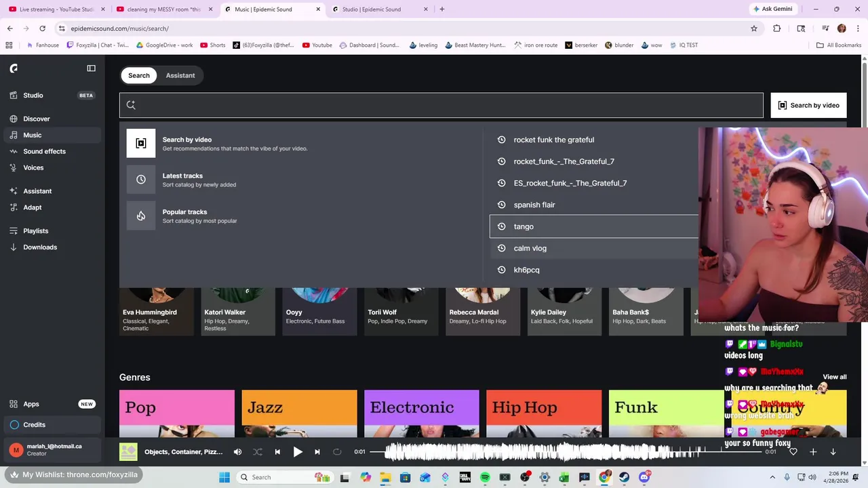
Task: Switch to the Studio | Epidemic Sound tab
Action: (379, 9)
